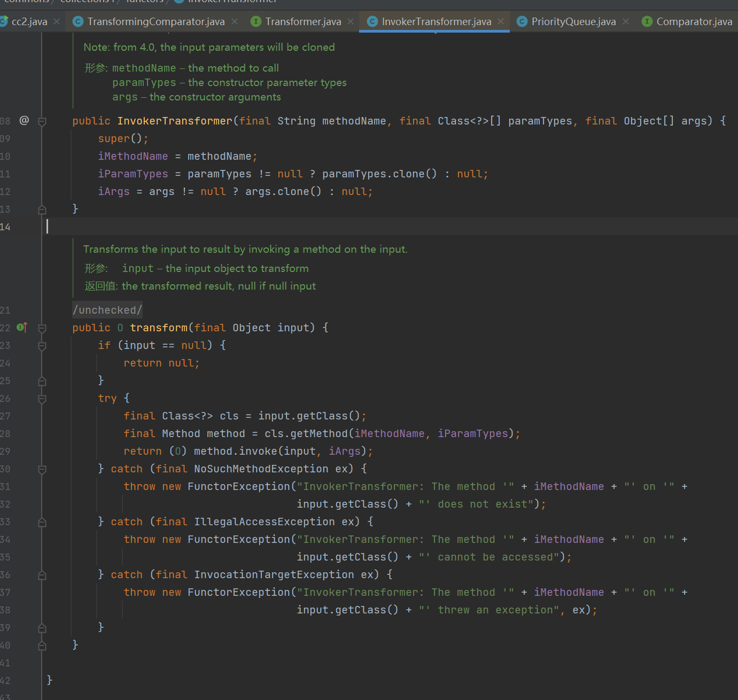Switch to the Transformer.java tab
Image resolution: width=738 pixels, height=700 pixels.
pyautogui.click(x=303, y=21)
